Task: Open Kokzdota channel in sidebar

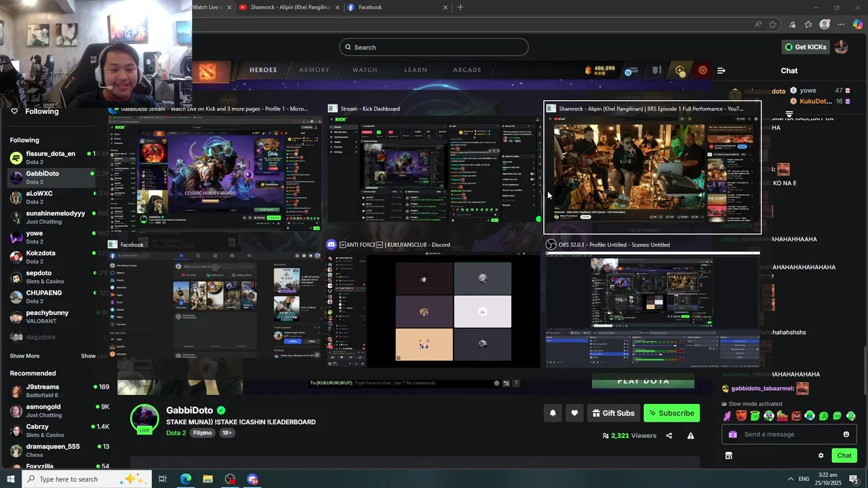Action: click(54, 257)
